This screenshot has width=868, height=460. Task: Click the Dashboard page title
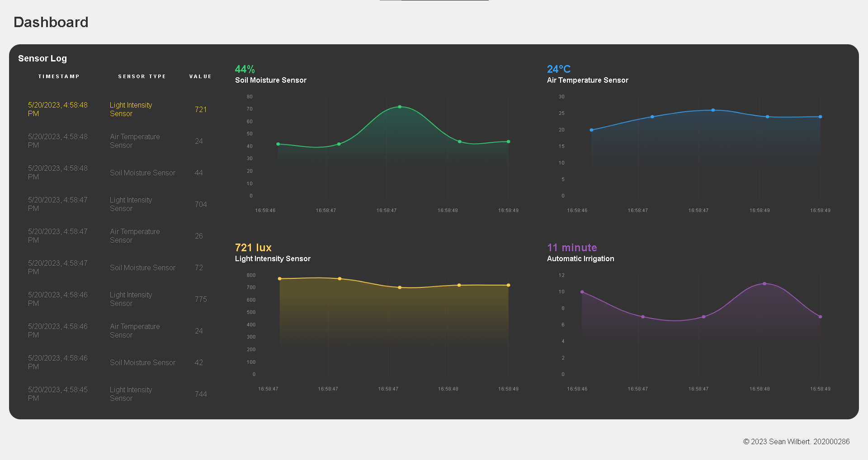coord(51,22)
